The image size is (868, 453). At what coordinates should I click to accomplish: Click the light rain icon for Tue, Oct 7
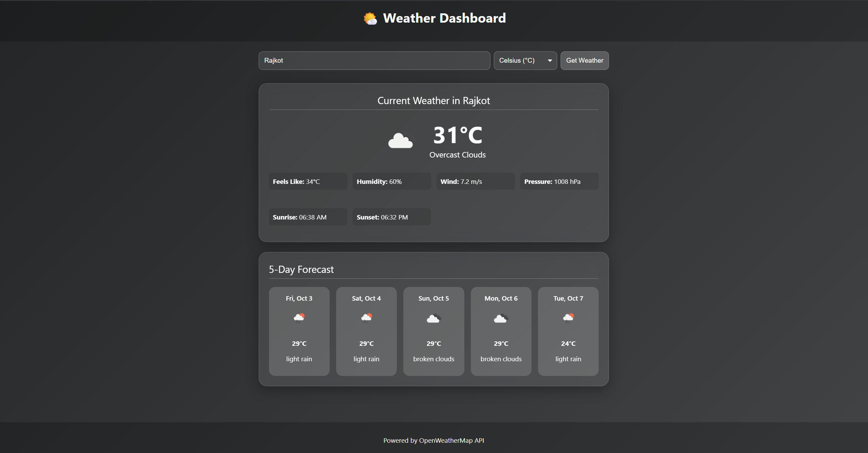point(568,318)
